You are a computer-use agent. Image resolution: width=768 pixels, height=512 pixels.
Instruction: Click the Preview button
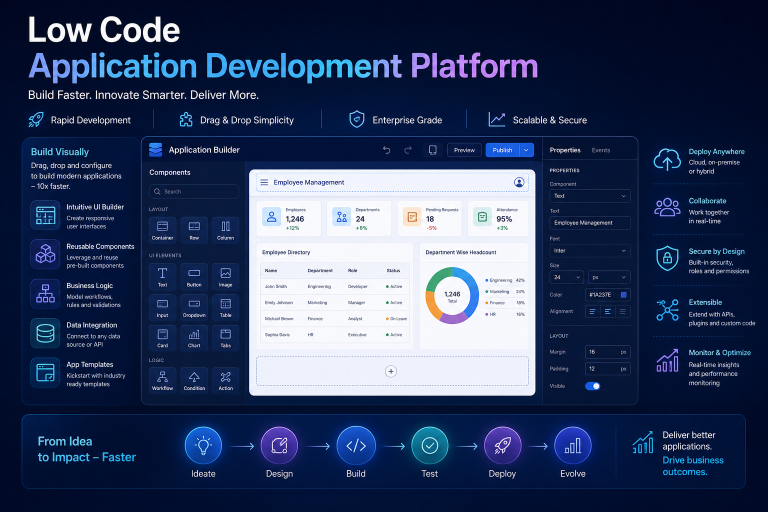tap(464, 150)
